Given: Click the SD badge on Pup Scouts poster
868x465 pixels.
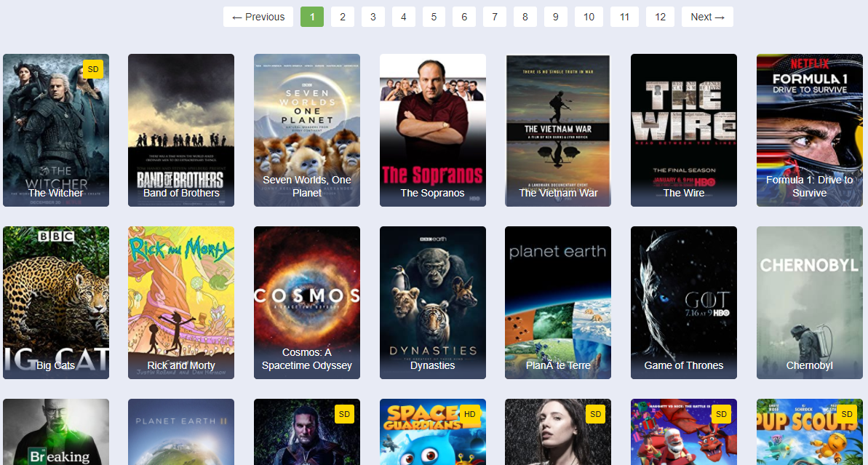Looking at the screenshot, I should [847, 414].
